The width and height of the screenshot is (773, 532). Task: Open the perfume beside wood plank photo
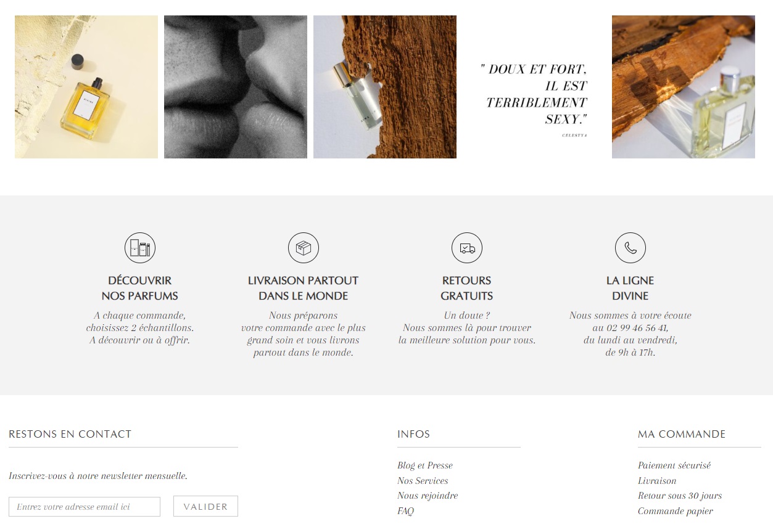point(684,87)
